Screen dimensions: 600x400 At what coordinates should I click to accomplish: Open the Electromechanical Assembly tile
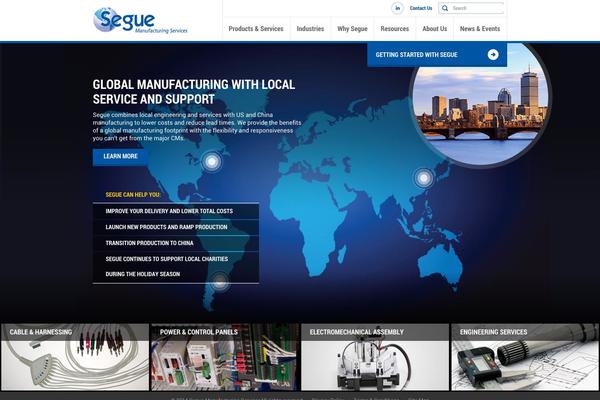pyautogui.click(x=375, y=357)
